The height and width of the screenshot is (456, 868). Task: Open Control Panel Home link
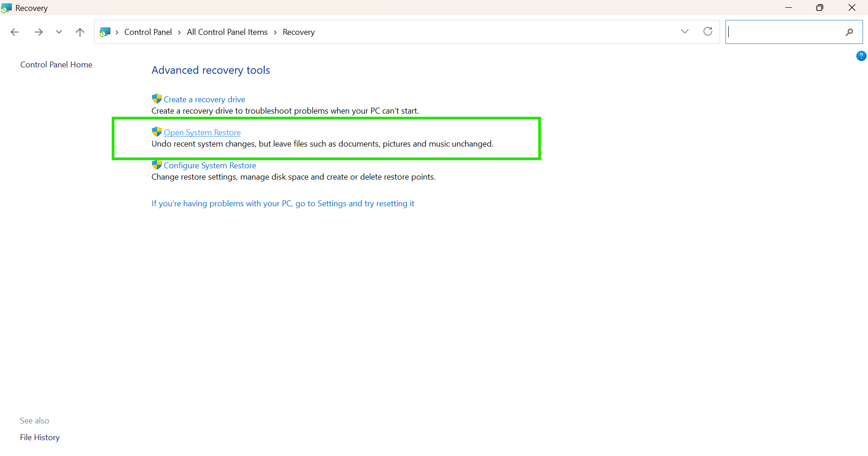pos(56,65)
